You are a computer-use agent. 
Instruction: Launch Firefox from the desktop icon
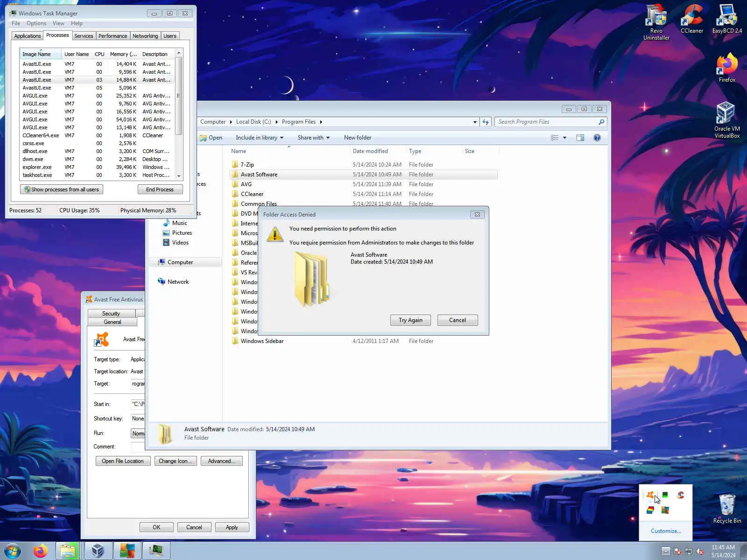[x=727, y=68]
